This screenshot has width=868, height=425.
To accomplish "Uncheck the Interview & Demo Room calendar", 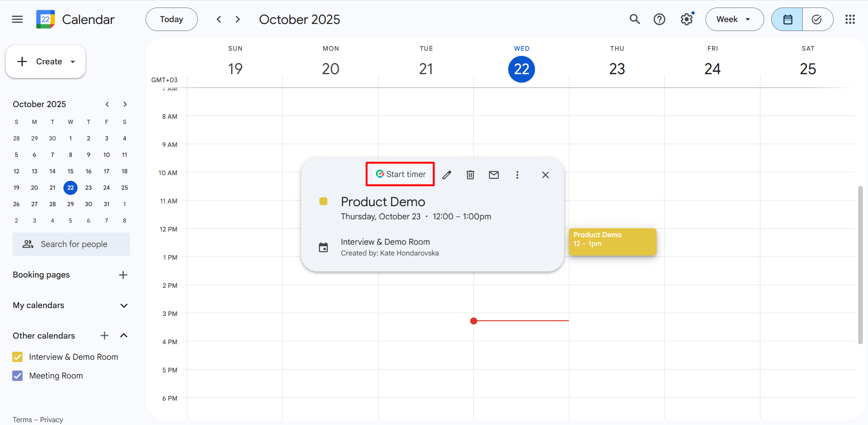I will click(17, 357).
